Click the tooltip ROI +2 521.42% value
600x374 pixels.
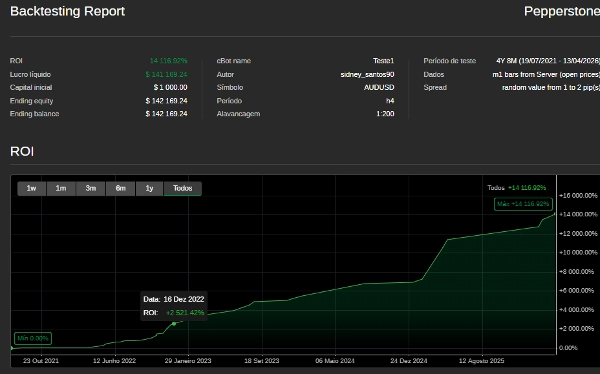coord(185,313)
